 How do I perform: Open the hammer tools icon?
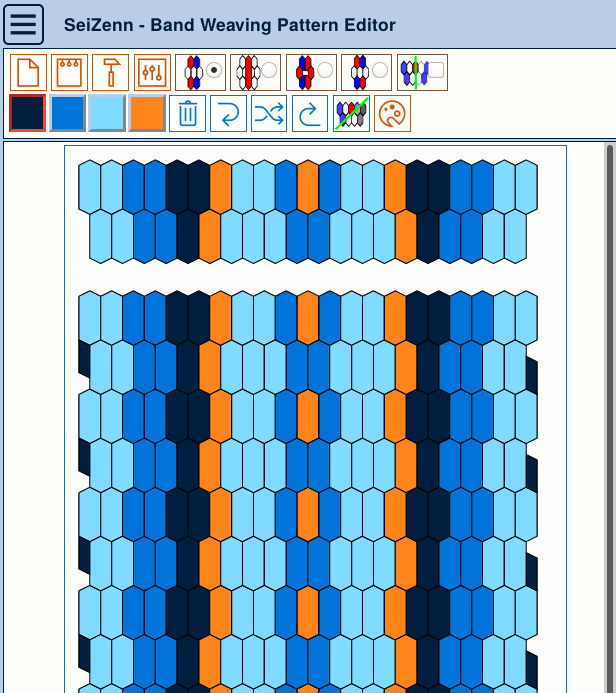pos(110,72)
